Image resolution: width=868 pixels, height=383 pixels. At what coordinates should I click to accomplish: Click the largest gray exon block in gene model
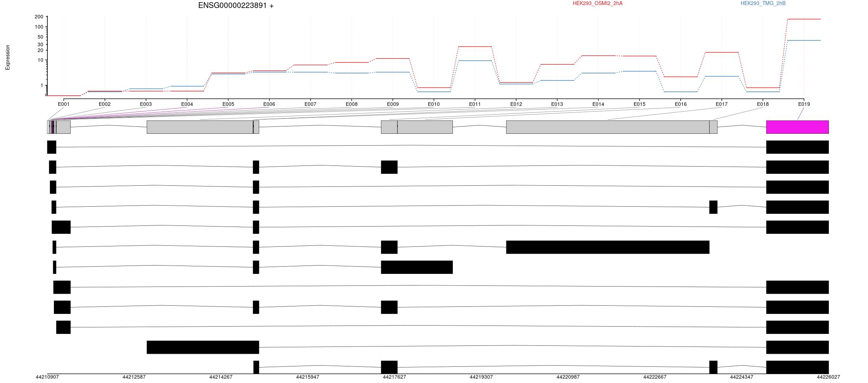click(608, 127)
